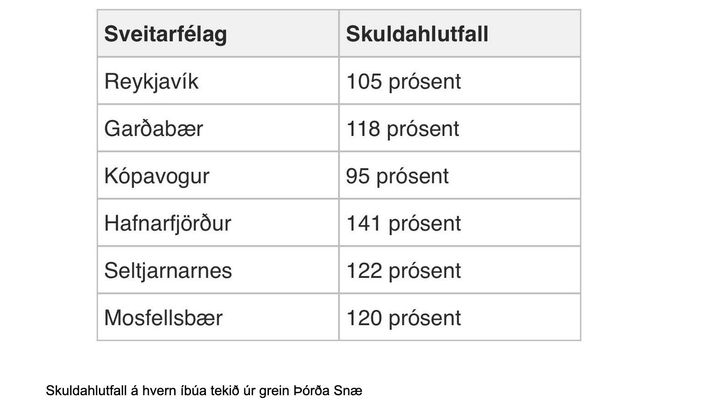The width and height of the screenshot is (713, 405).
Task: Select the Hafnarfjörður table cell
Action: click(167, 223)
